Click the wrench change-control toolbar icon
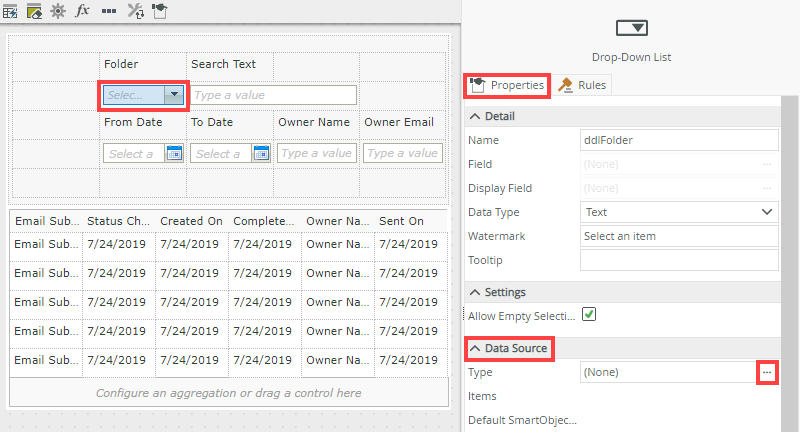 (135, 11)
